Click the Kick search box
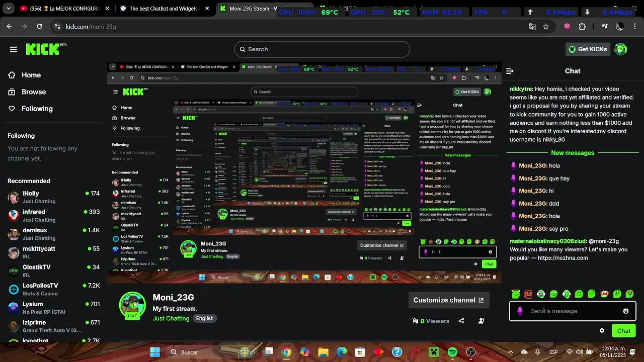This screenshot has height=362, width=644. [322, 49]
